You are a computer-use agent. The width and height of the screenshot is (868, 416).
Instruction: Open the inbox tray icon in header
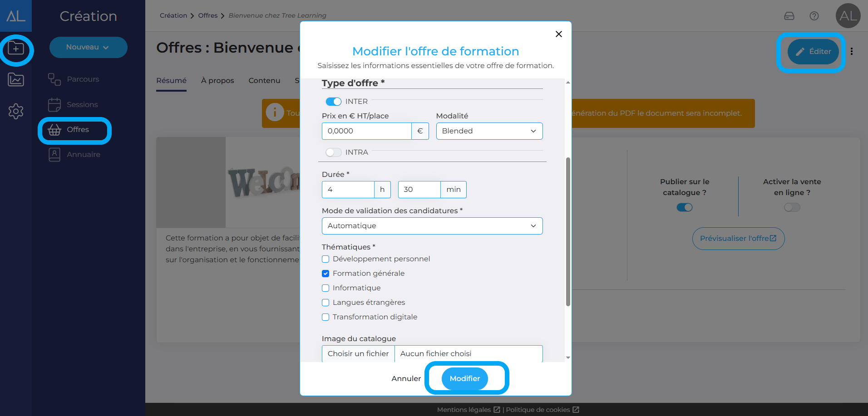click(x=789, y=16)
